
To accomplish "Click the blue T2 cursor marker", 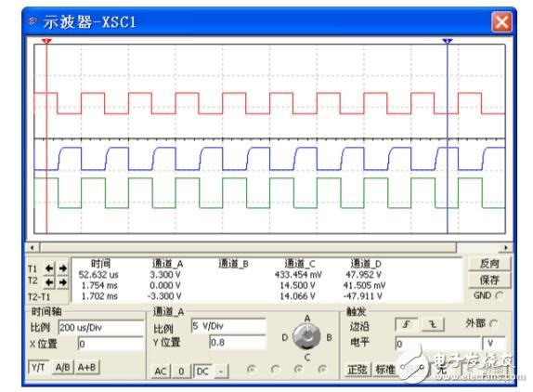I will [x=448, y=41].
